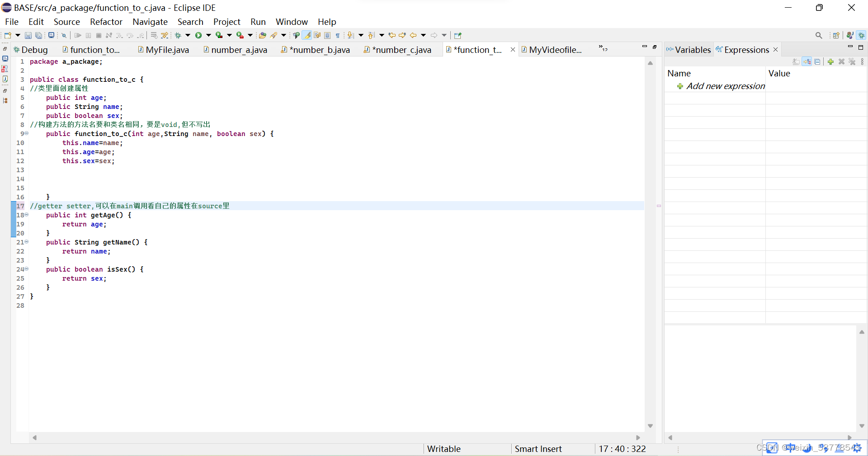868x456 pixels.
Task: Switch to the Variables tab
Action: click(x=693, y=50)
